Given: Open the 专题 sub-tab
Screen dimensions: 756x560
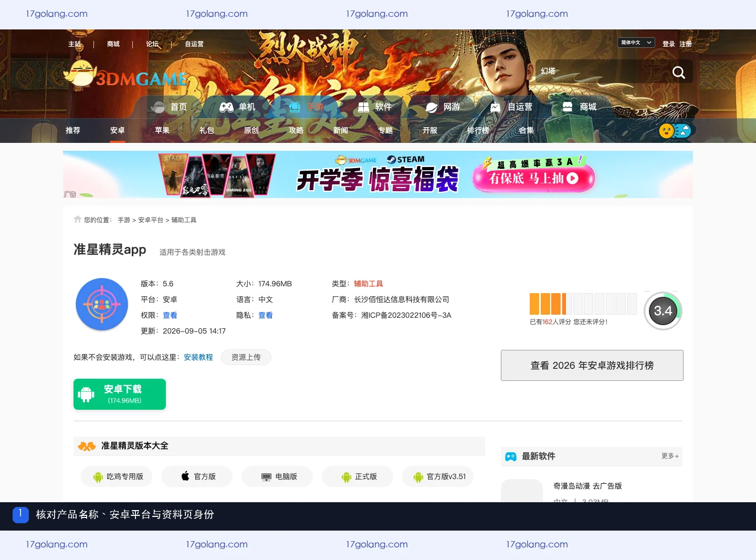Looking at the screenshot, I should click(x=385, y=130).
